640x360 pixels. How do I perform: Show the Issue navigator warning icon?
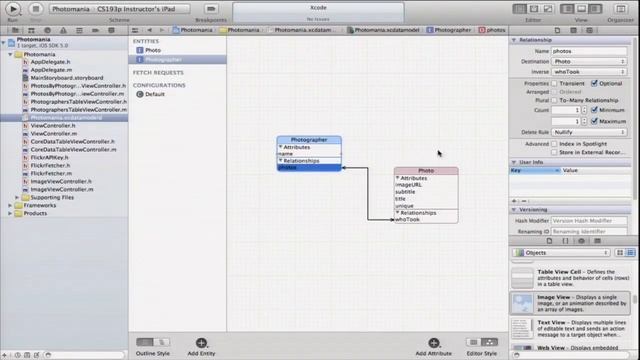pos(63,30)
